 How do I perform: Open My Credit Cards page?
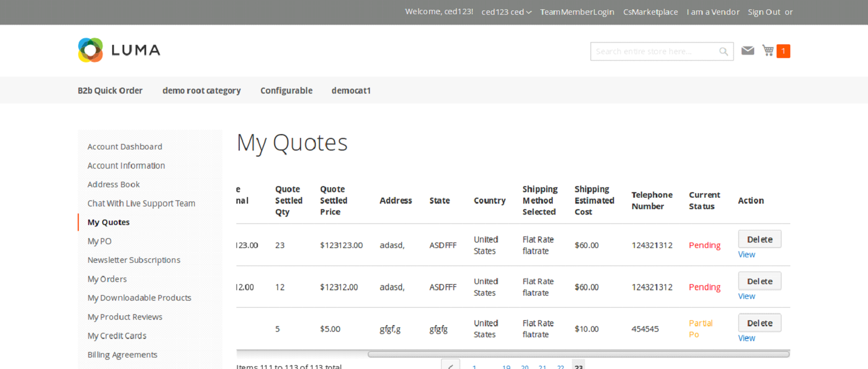point(117,336)
